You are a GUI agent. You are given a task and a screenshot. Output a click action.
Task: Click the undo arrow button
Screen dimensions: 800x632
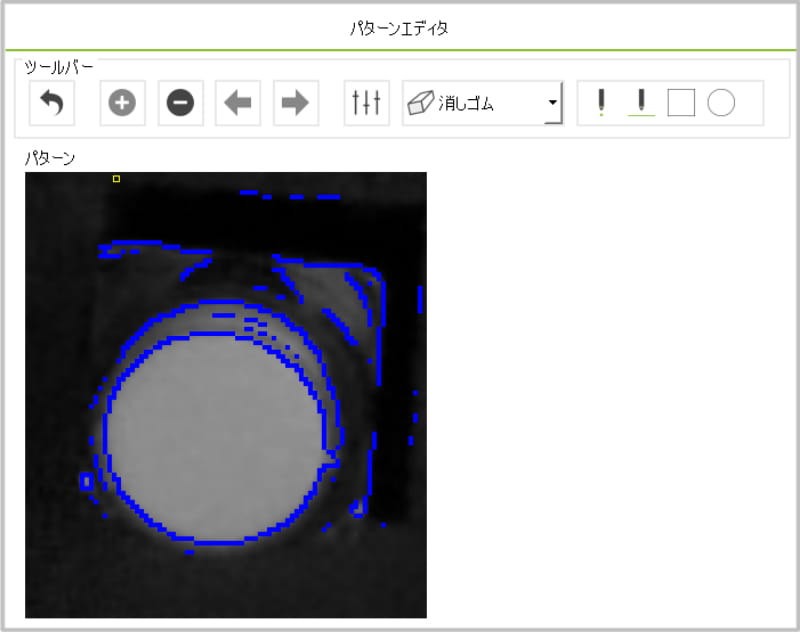pyautogui.click(x=52, y=103)
